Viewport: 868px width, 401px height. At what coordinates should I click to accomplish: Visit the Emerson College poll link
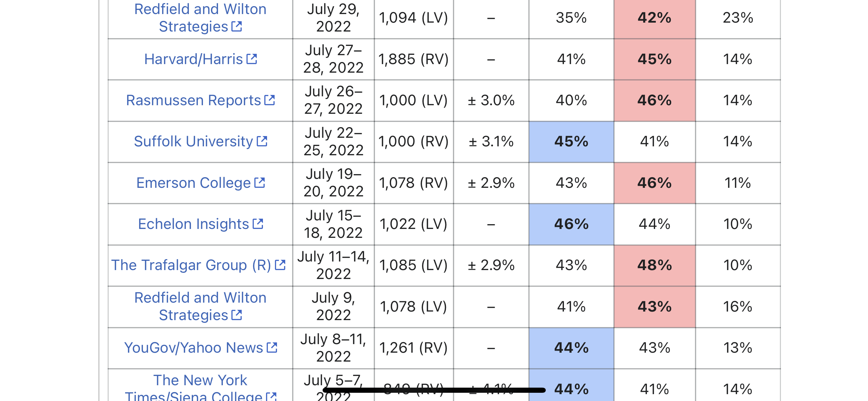click(193, 183)
